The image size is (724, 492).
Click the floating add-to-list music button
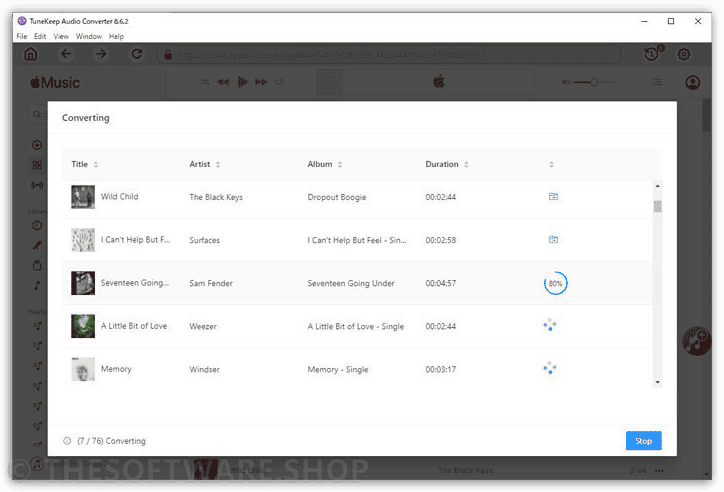tap(697, 341)
